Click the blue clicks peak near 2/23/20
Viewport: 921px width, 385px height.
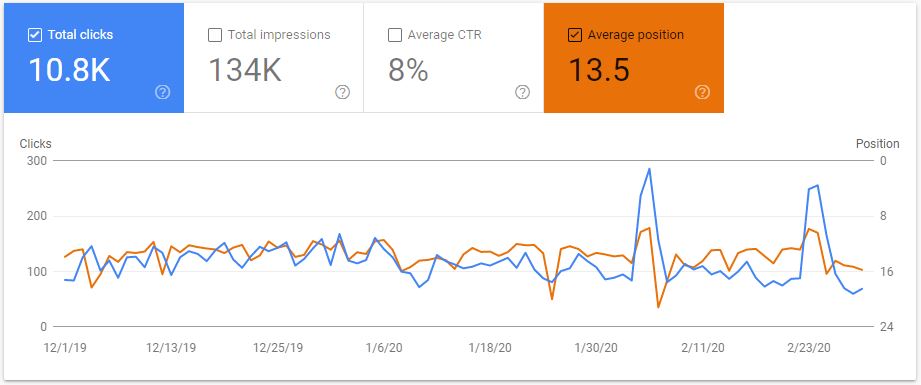[818, 185]
